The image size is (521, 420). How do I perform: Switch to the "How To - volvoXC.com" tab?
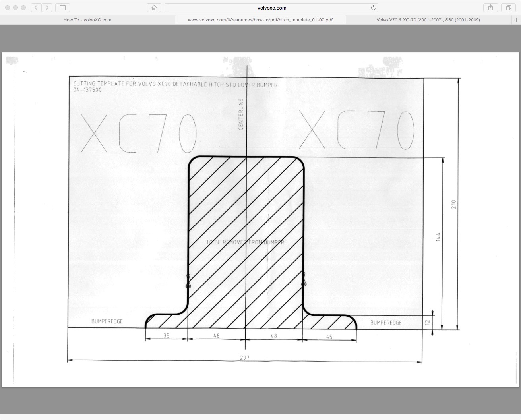(87, 20)
